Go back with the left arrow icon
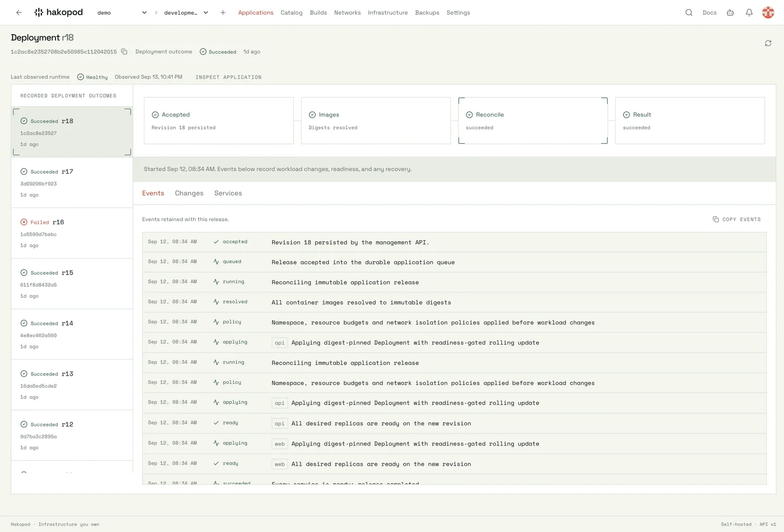 (x=19, y=13)
